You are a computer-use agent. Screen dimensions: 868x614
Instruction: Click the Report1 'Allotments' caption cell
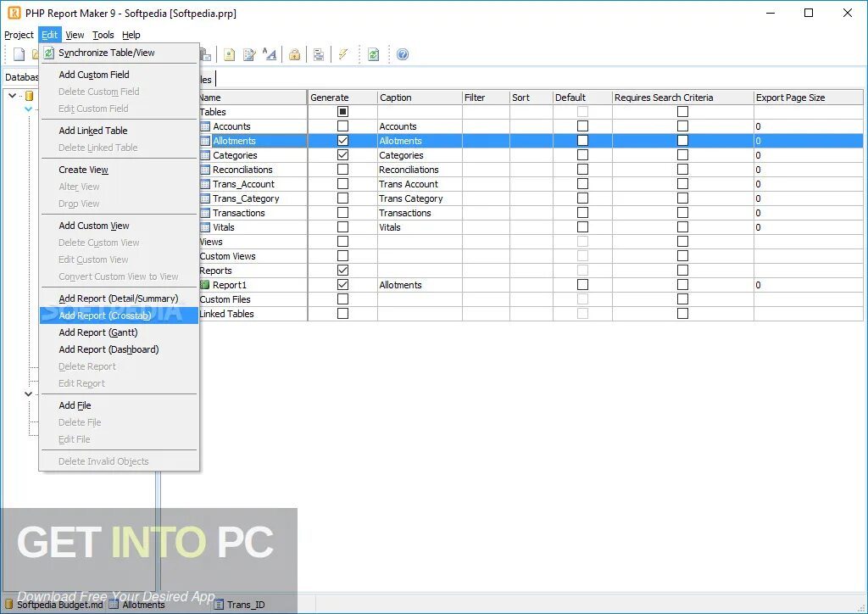tap(420, 285)
